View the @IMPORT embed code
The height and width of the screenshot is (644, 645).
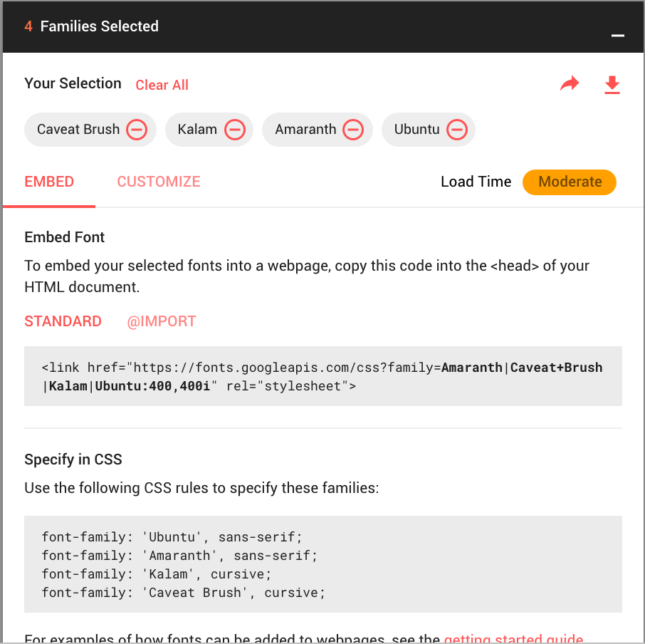coord(161,321)
